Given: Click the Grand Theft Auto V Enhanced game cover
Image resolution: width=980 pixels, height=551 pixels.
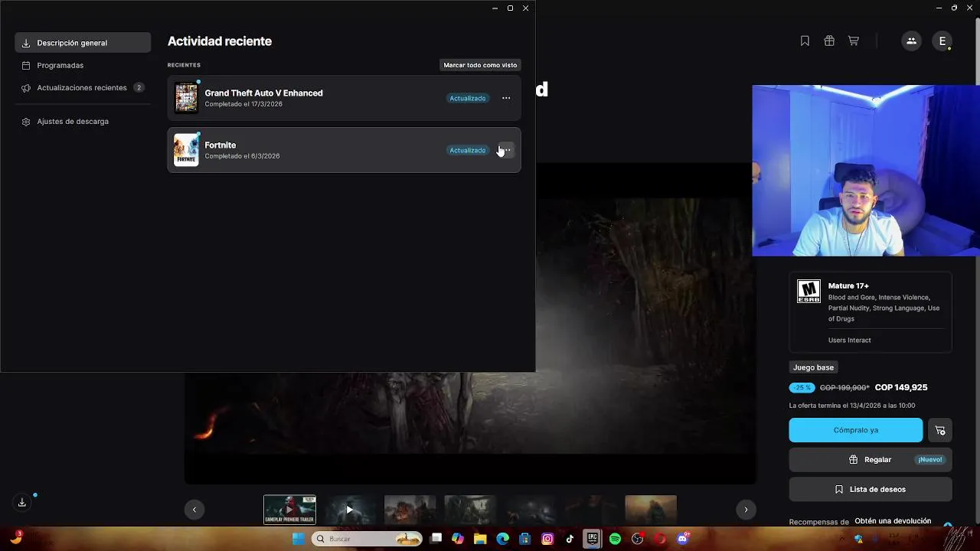Looking at the screenshot, I should pyautogui.click(x=186, y=98).
